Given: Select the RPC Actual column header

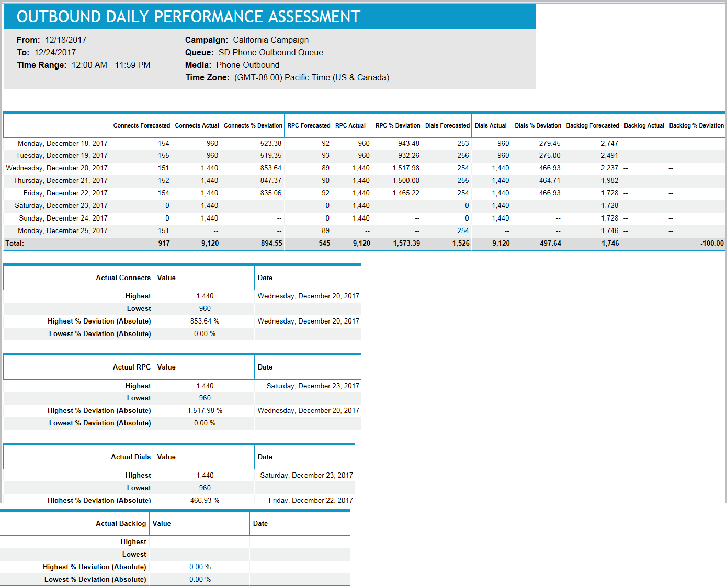Looking at the screenshot, I should click(x=351, y=125).
